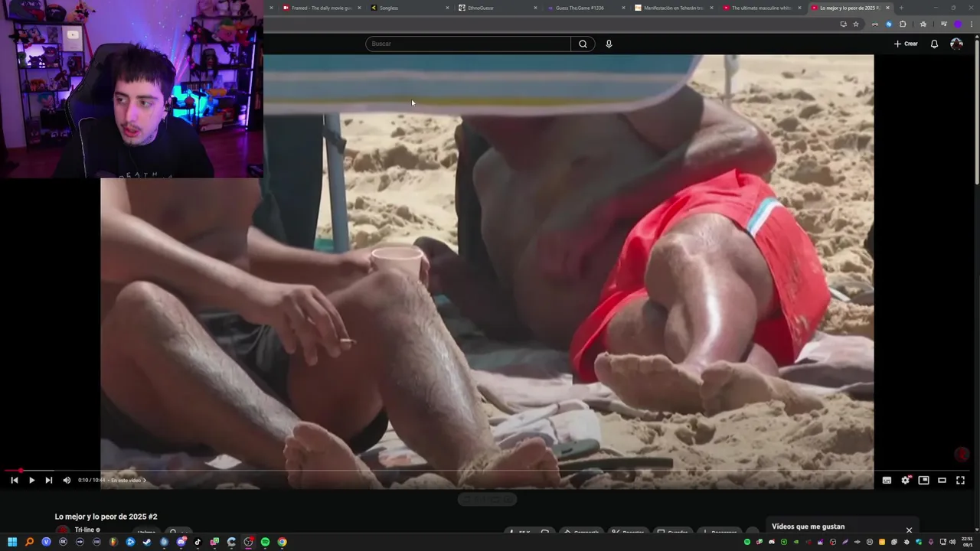Image resolution: width=980 pixels, height=551 pixels.
Task: Focus the Buscar search field
Action: [x=468, y=44]
